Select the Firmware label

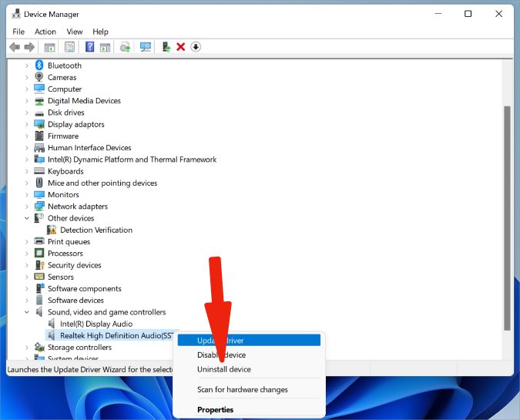pos(63,136)
